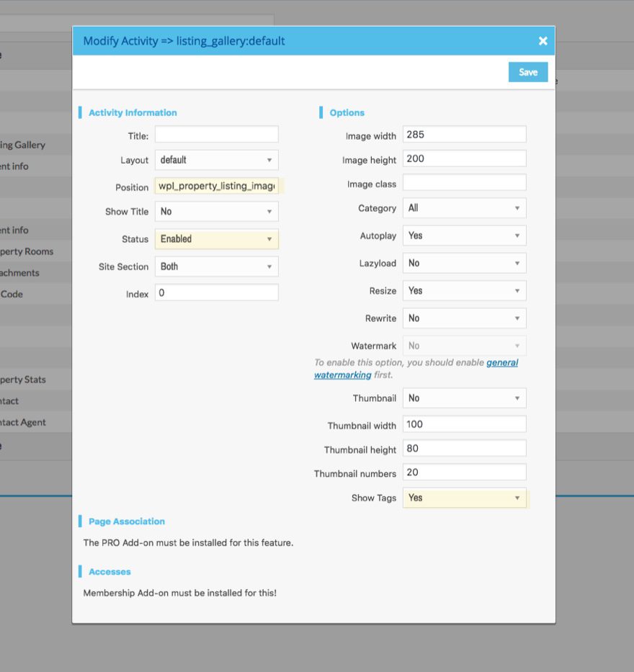Click the Save button
The width and height of the screenshot is (634, 672).
527,72
